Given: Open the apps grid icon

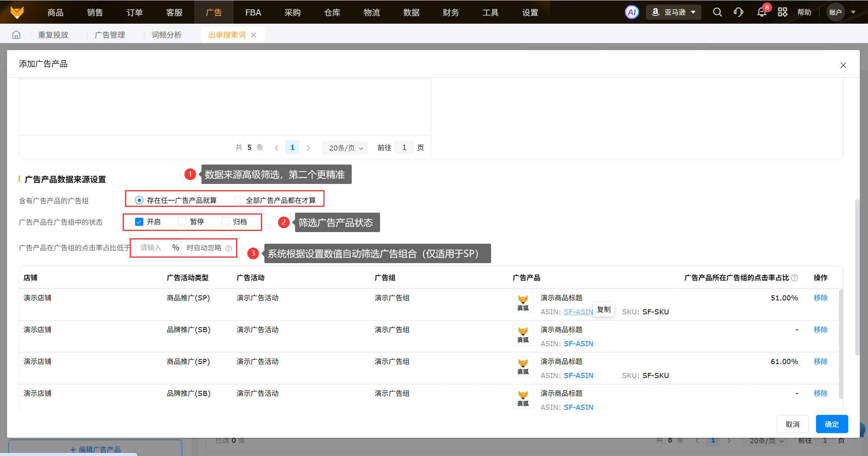Looking at the screenshot, I should click(783, 12).
